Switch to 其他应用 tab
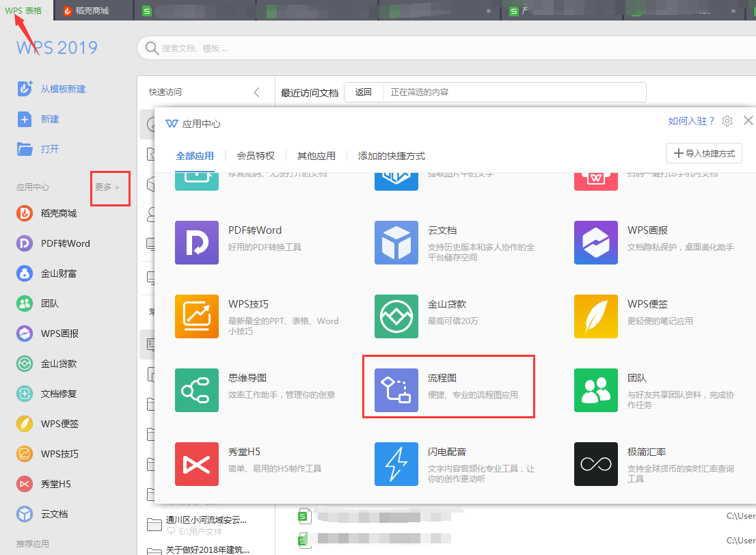The width and height of the screenshot is (756, 555). point(316,156)
